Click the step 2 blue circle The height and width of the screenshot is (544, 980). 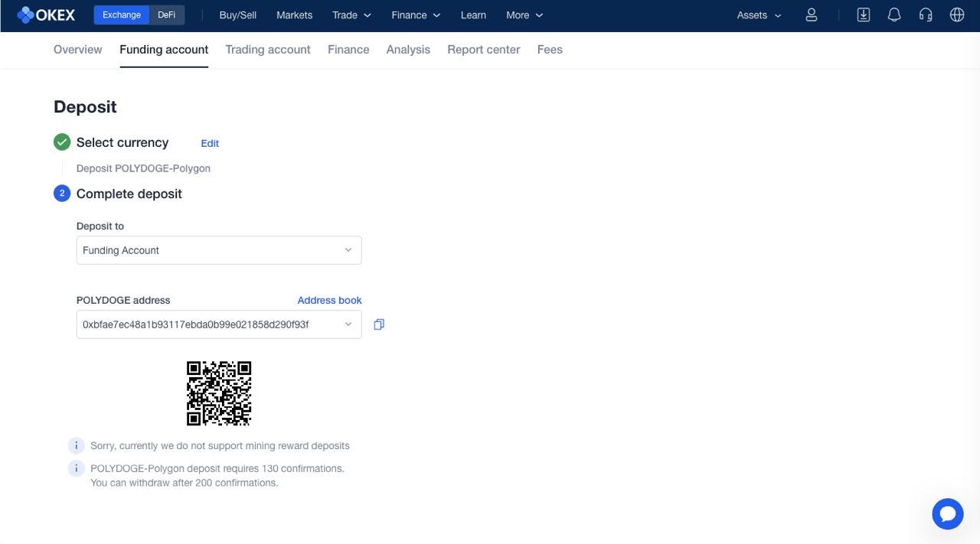pyautogui.click(x=62, y=194)
